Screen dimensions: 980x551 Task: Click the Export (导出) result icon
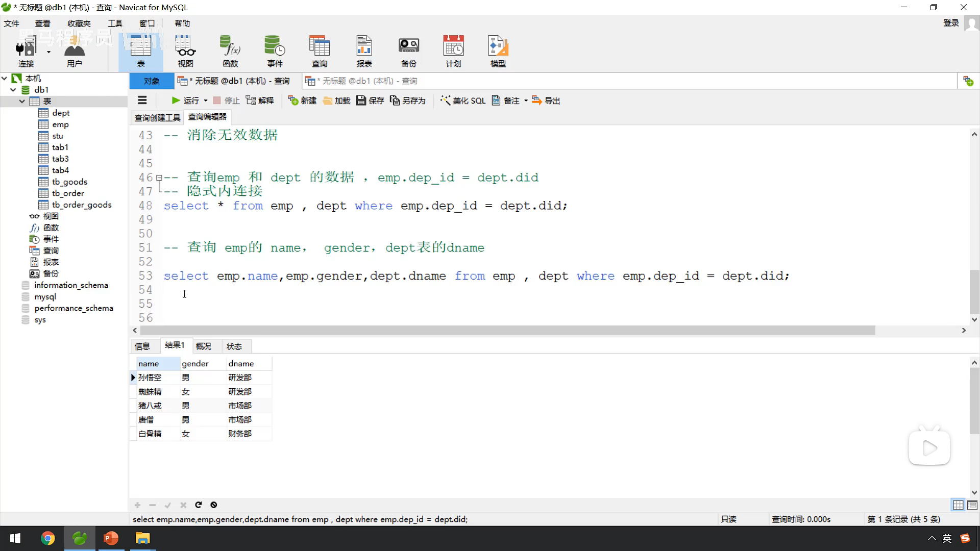546,101
